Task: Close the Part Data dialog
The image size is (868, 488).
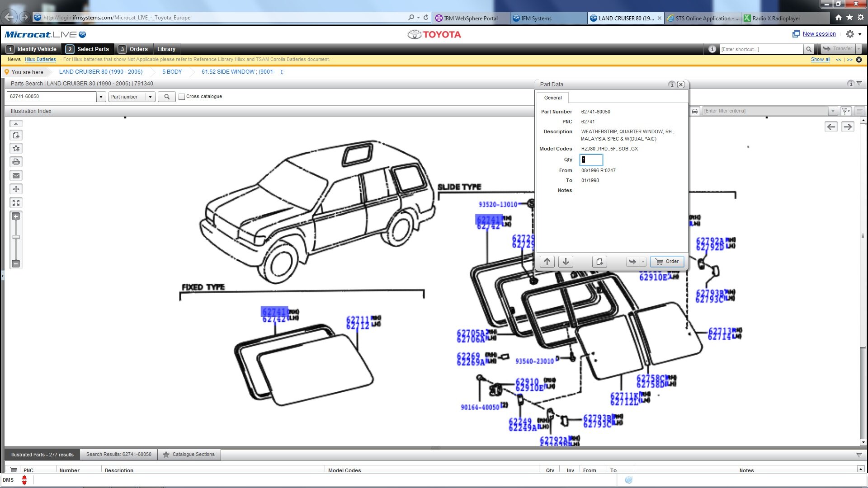Action: pos(681,84)
